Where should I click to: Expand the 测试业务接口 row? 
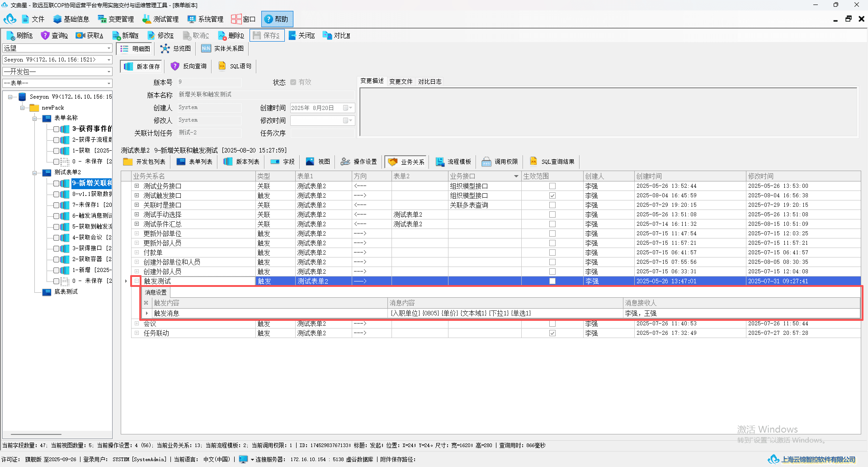tap(137, 186)
